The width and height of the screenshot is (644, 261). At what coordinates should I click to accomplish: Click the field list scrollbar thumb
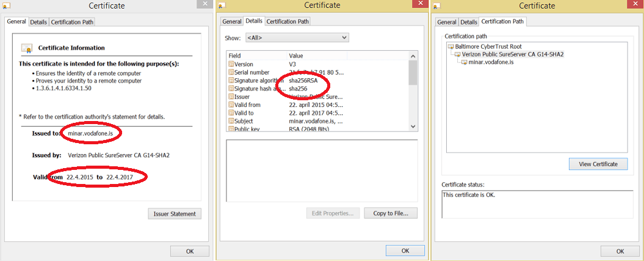pos(413,72)
